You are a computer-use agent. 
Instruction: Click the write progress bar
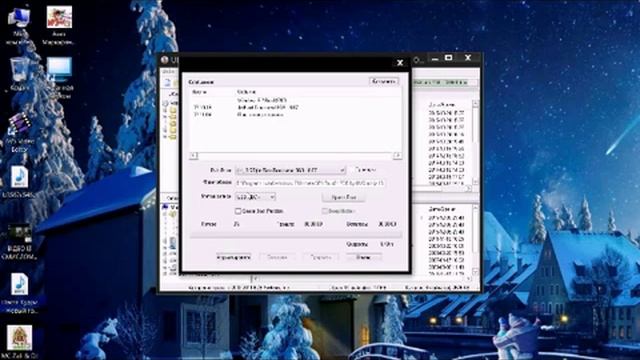click(296, 235)
